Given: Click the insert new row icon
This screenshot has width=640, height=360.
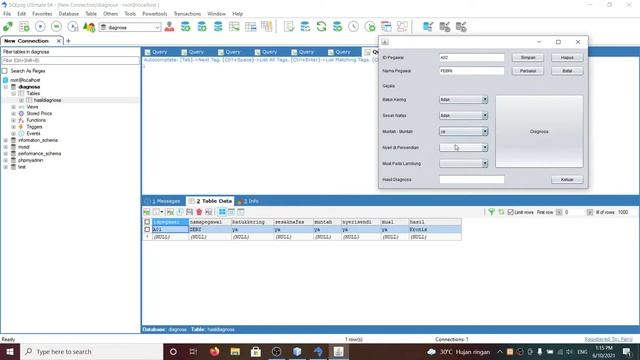Looking at the screenshot, I should pyautogui.click(x=170, y=212).
